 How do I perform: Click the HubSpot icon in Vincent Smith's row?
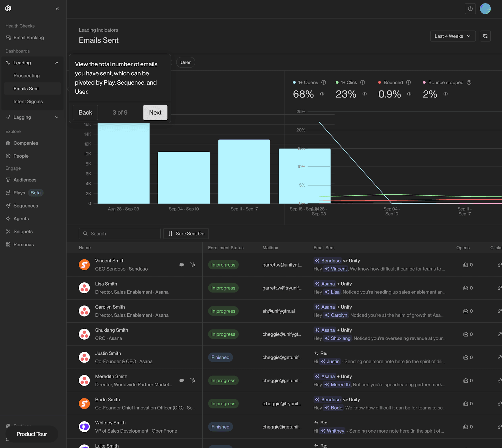pos(193,265)
